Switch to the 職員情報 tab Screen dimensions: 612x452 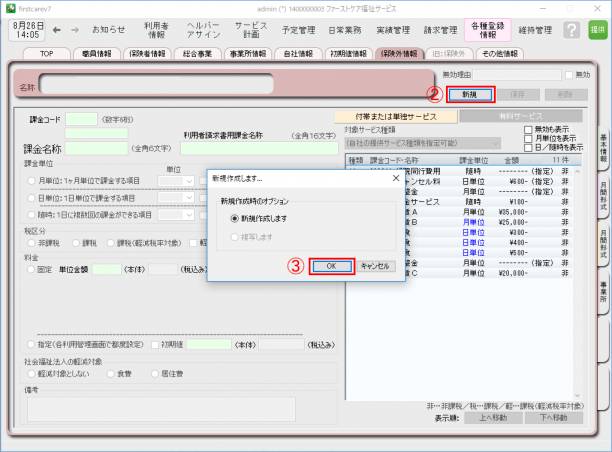click(x=95, y=53)
